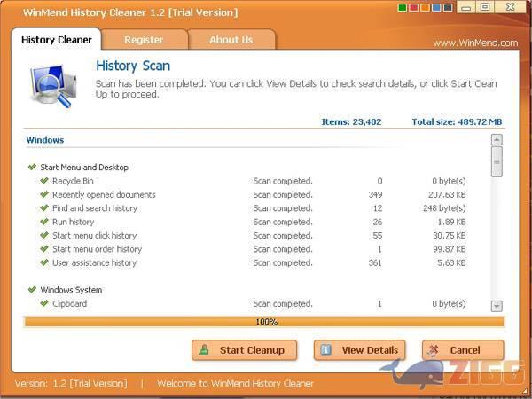Click the icon on the Cancel button
This screenshot has height=399, width=532.
click(435, 350)
